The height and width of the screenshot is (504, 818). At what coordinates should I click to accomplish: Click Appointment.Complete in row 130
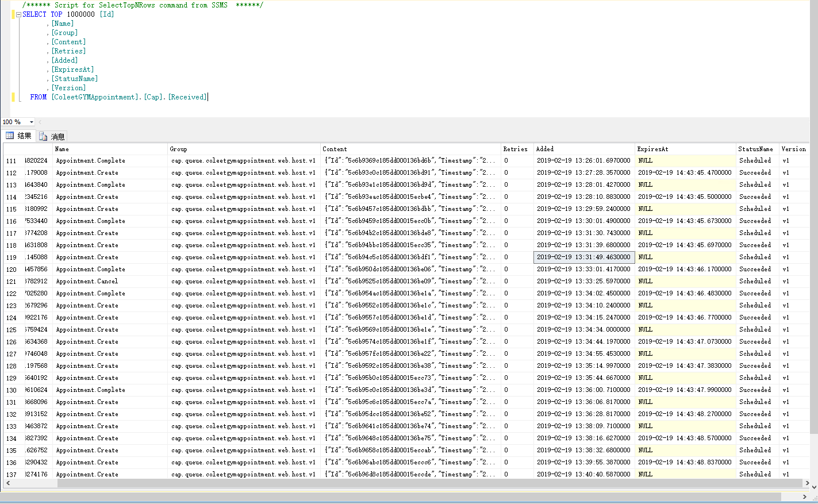pos(110,390)
